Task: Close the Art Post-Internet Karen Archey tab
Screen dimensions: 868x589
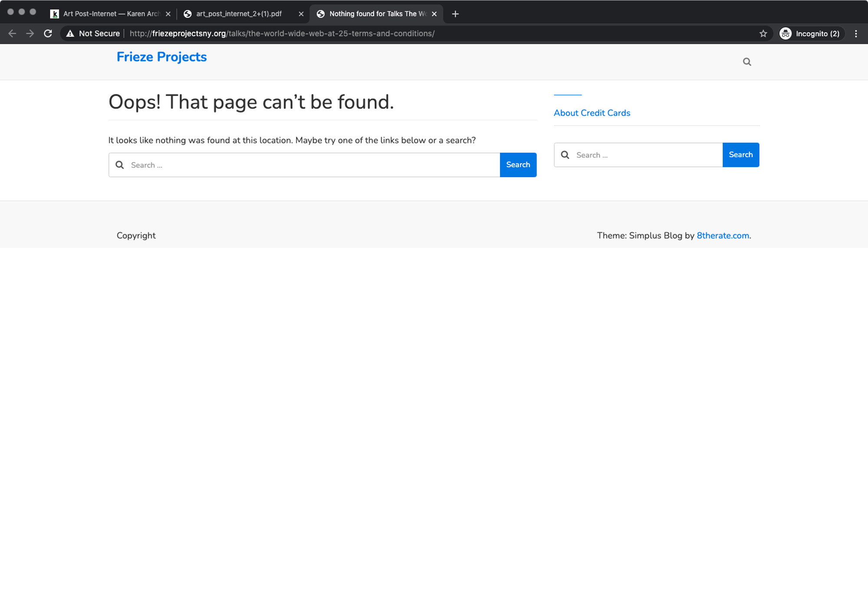Action: [168, 14]
